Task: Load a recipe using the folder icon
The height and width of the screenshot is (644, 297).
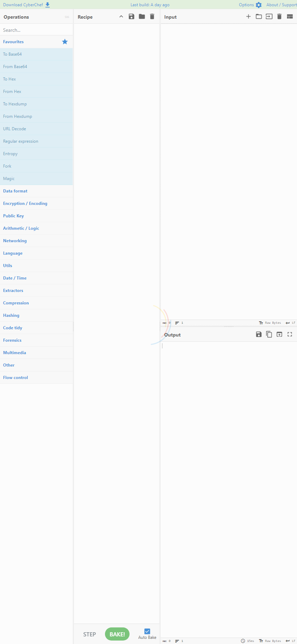Action: click(142, 17)
